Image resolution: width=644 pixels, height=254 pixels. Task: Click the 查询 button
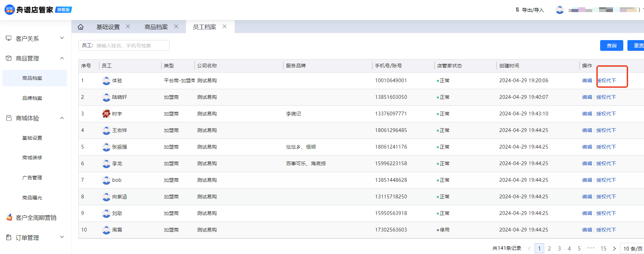tap(611, 46)
